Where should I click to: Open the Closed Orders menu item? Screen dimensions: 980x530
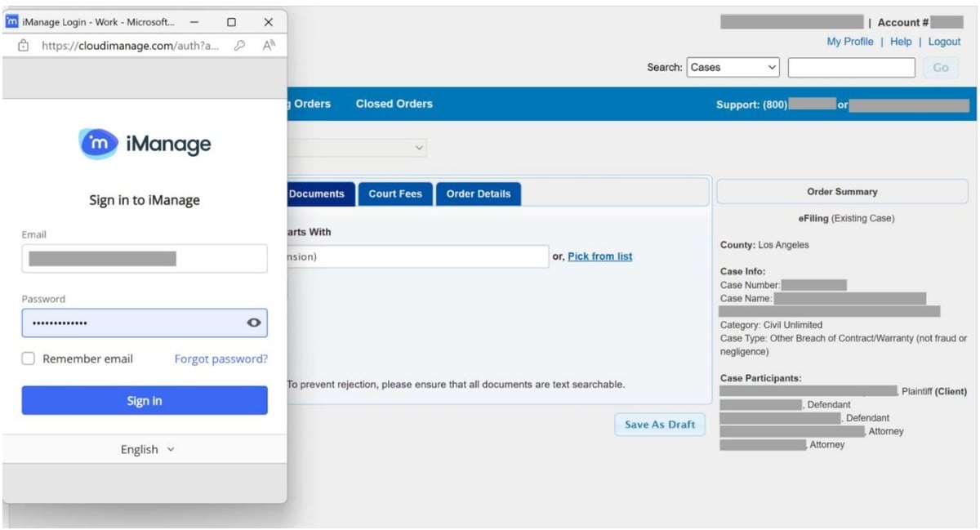(x=394, y=104)
